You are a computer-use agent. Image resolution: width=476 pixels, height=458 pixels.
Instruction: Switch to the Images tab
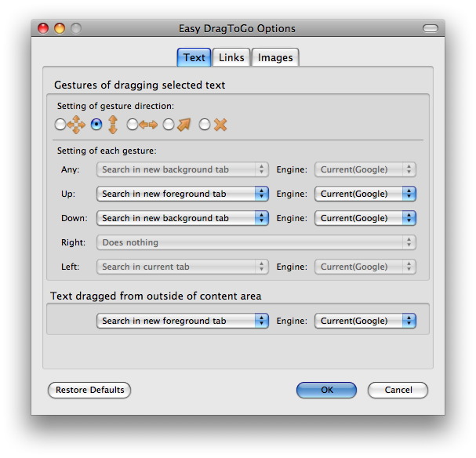275,57
